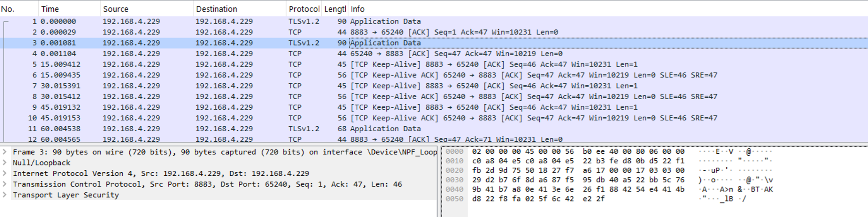Expand Transmission Control Protocol details
The image size is (868, 217).
[x=5, y=185]
